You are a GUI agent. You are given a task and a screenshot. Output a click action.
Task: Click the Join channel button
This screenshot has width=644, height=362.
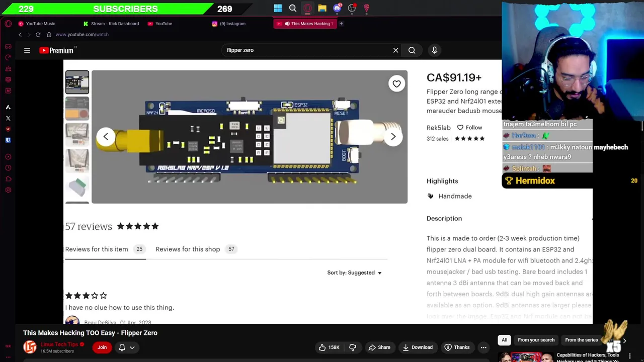pyautogui.click(x=102, y=347)
